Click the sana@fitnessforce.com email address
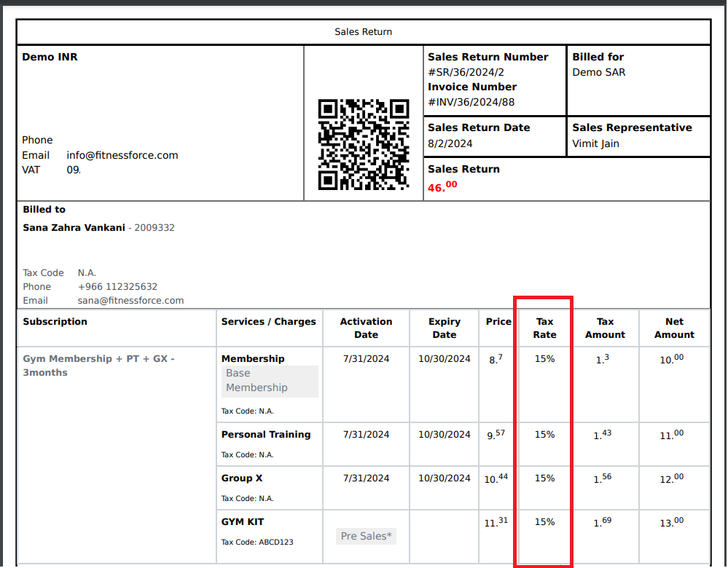Screen dimensions: 728x568 click(130, 301)
